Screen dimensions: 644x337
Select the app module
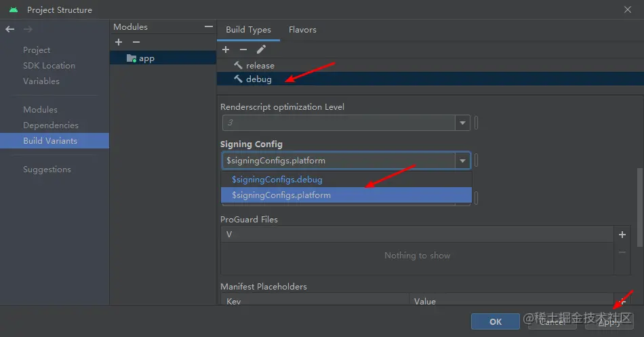(163, 58)
